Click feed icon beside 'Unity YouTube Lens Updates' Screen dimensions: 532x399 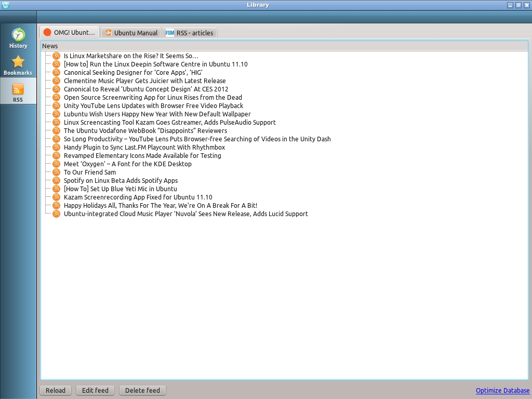coord(56,106)
